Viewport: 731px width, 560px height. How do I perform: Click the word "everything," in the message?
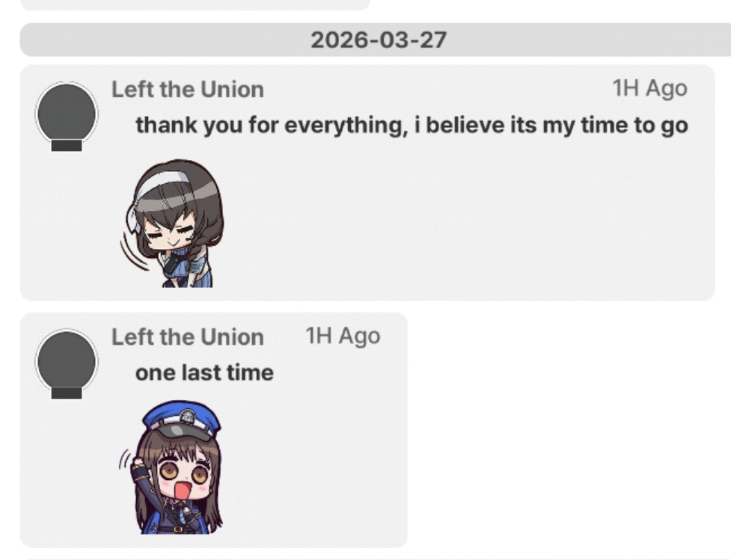pos(346,126)
